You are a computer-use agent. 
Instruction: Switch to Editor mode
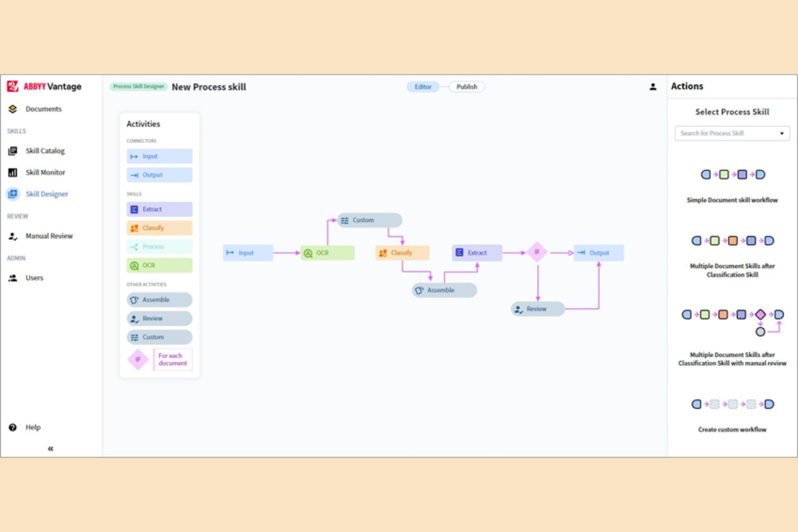(x=423, y=87)
